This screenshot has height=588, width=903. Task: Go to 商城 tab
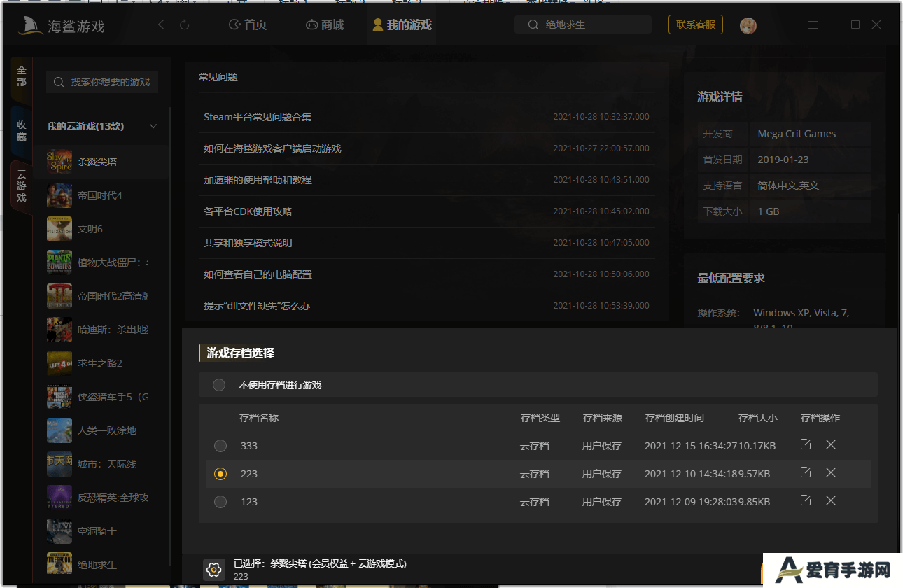(325, 24)
